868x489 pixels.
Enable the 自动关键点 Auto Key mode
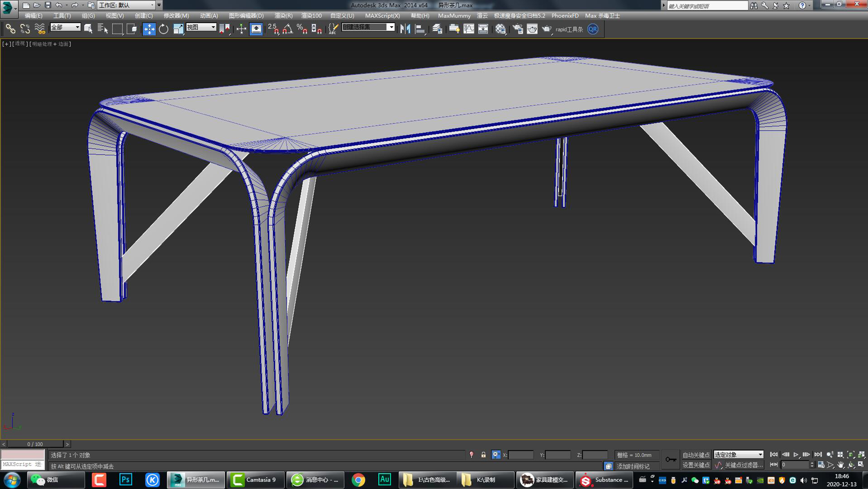(695, 455)
